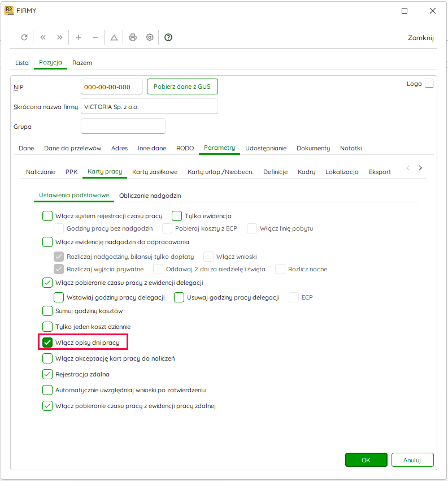Open the Dane tab
This screenshot has width=448, height=481.
[x=27, y=148]
